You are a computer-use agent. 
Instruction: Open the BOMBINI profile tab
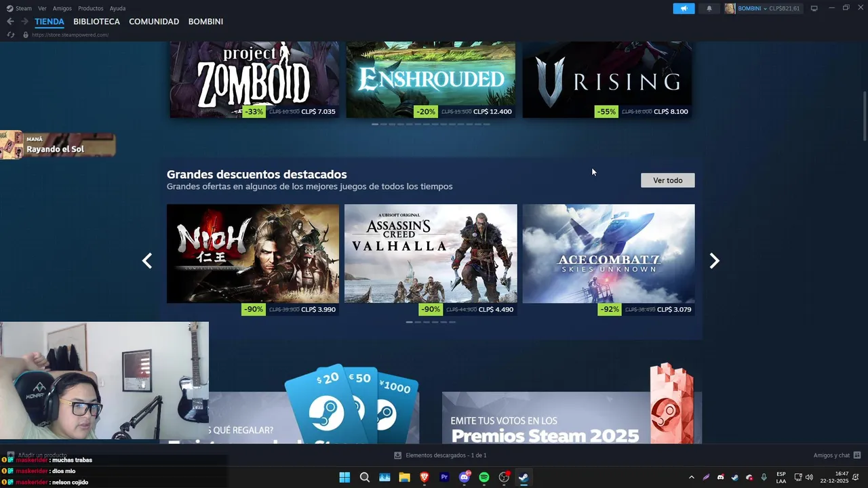click(x=205, y=22)
